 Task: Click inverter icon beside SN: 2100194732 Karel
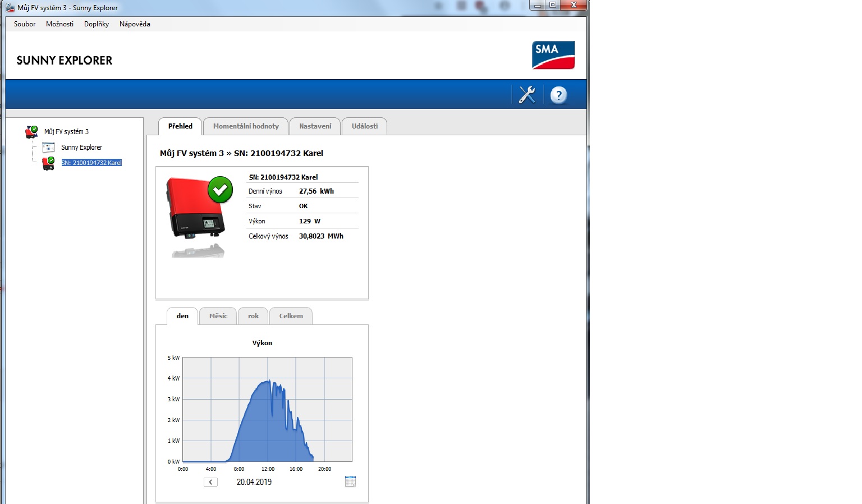click(48, 163)
